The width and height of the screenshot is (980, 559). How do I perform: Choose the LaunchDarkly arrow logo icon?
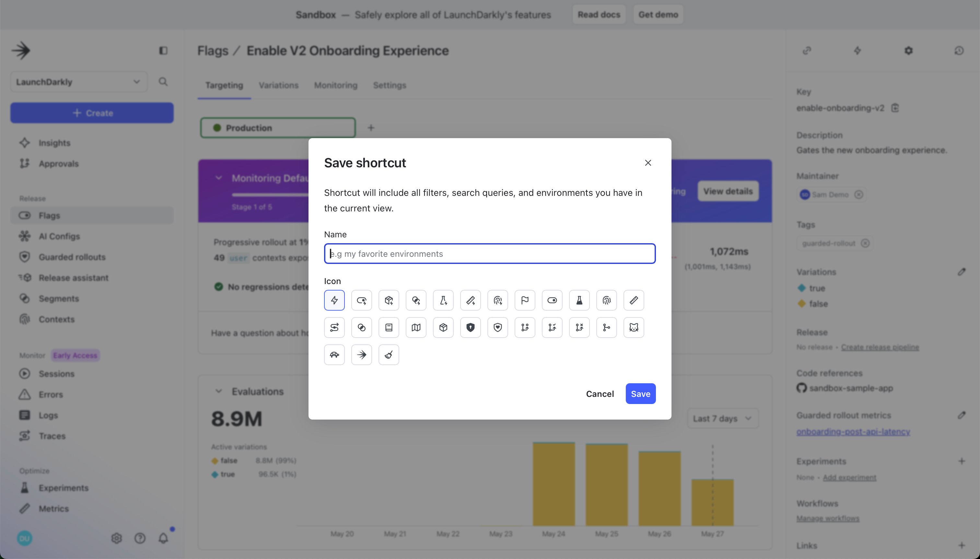pyautogui.click(x=361, y=355)
